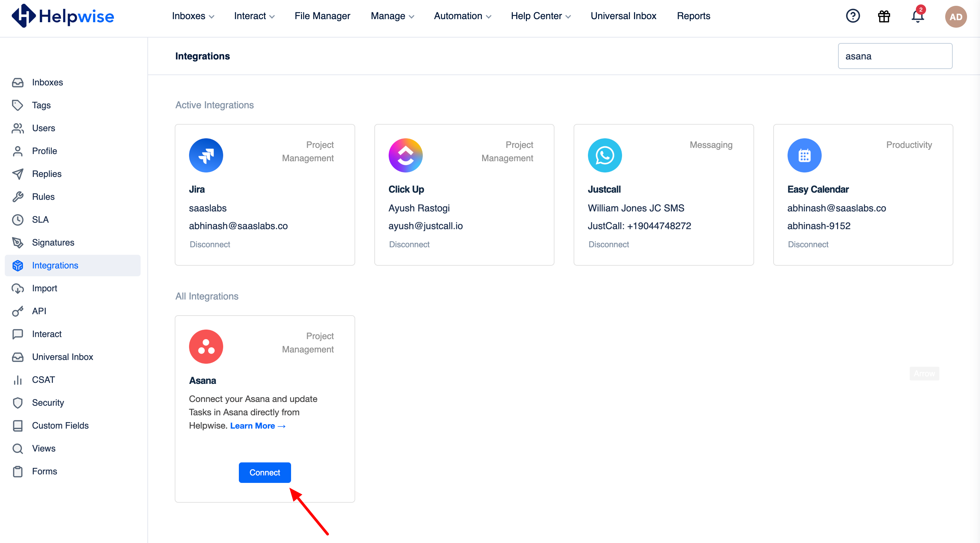Image resolution: width=980 pixels, height=543 pixels.
Task: Open File Manager from top navigation
Action: click(322, 16)
